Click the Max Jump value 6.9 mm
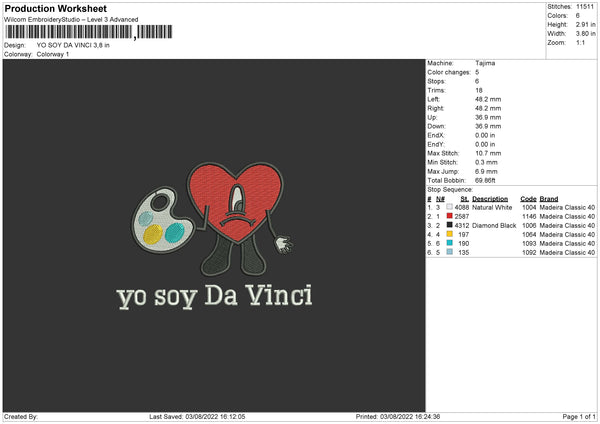Viewport: 600px width, 424px height. [x=486, y=171]
